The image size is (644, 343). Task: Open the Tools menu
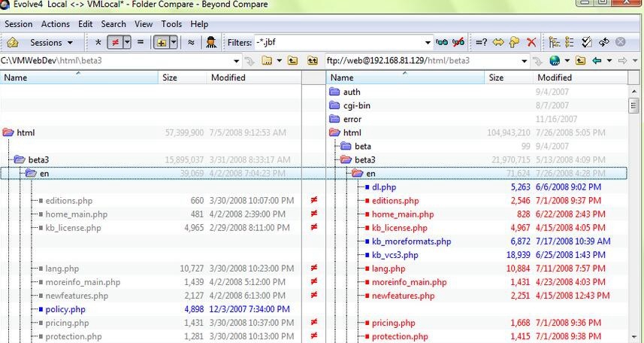click(x=171, y=24)
